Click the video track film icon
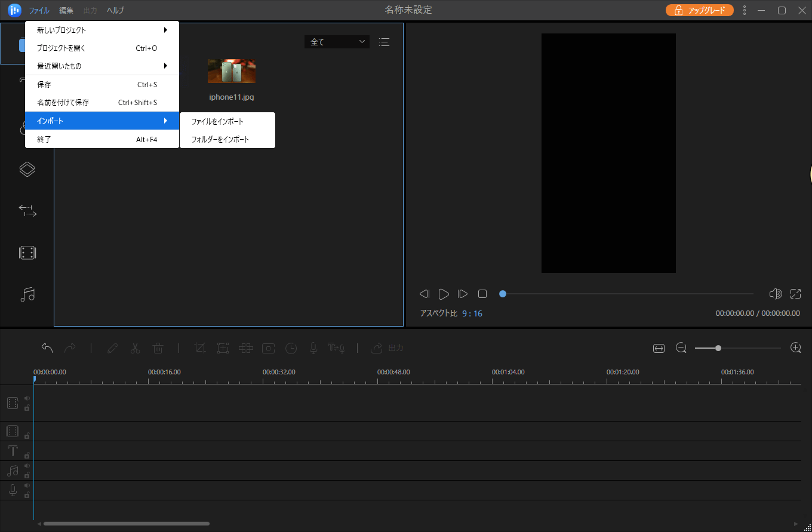 tap(13, 403)
